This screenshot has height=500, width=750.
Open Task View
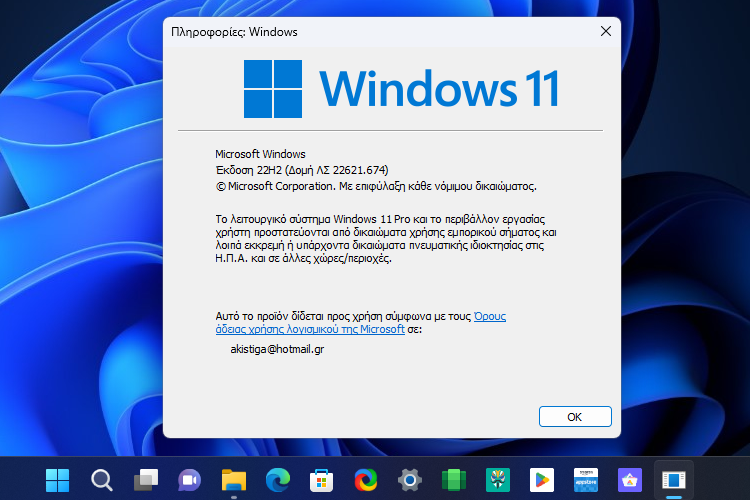146,480
